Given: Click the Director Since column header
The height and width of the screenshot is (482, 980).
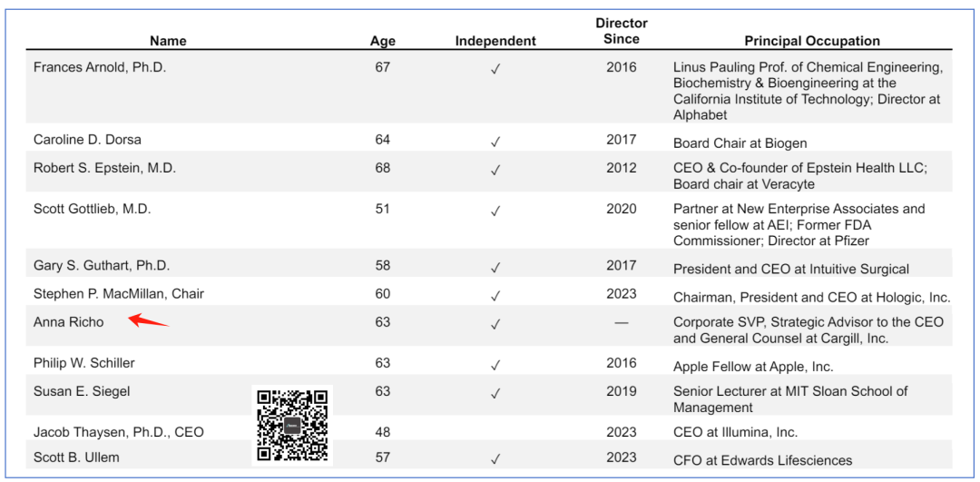Looking at the screenshot, I should [x=622, y=31].
